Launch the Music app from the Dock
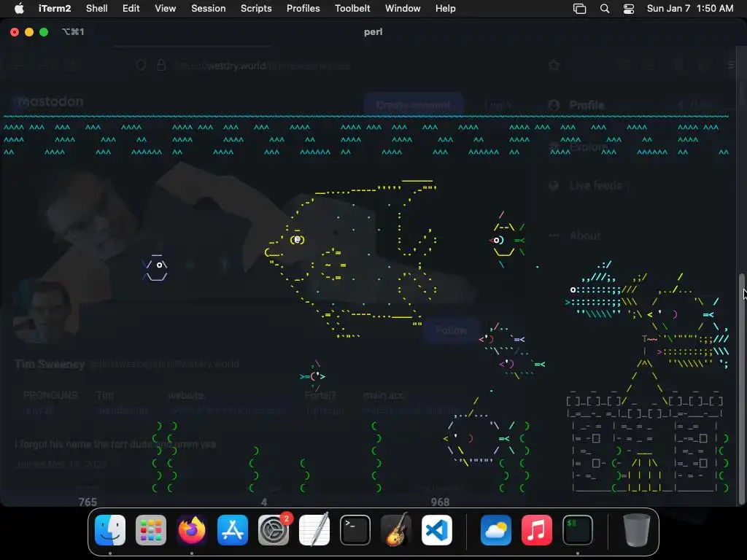747x560 pixels. tap(537, 530)
